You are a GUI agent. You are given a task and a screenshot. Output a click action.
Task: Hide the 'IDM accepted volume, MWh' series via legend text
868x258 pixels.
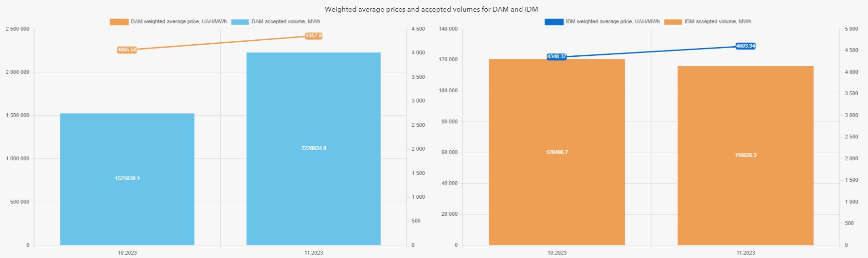pyautogui.click(x=717, y=22)
